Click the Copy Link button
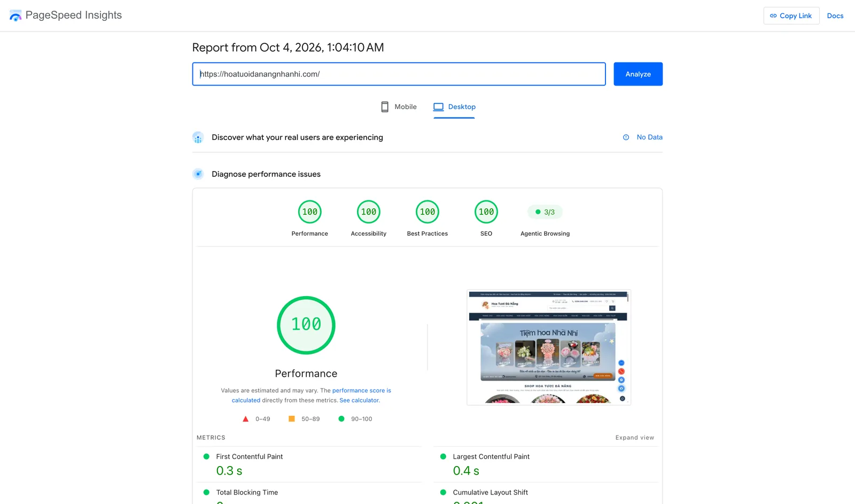 click(x=791, y=15)
